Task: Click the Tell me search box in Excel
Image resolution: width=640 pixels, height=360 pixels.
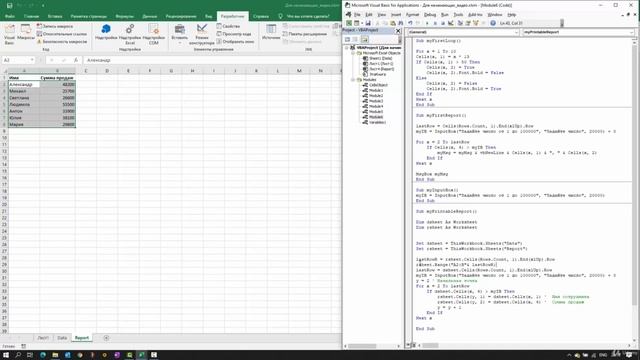Action: (x=304, y=16)
